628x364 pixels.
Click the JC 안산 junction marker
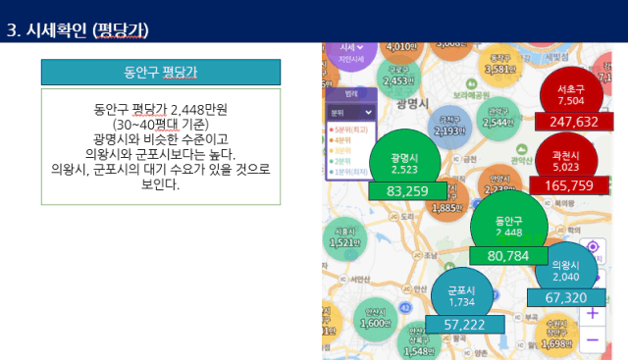407,288
